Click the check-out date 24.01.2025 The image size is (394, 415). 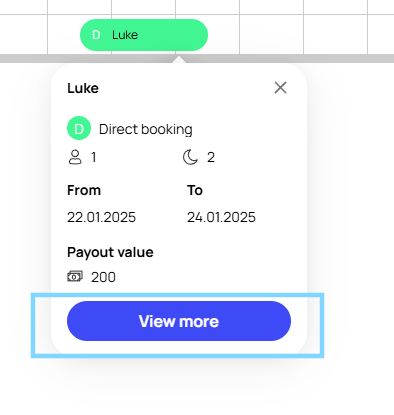221,217
